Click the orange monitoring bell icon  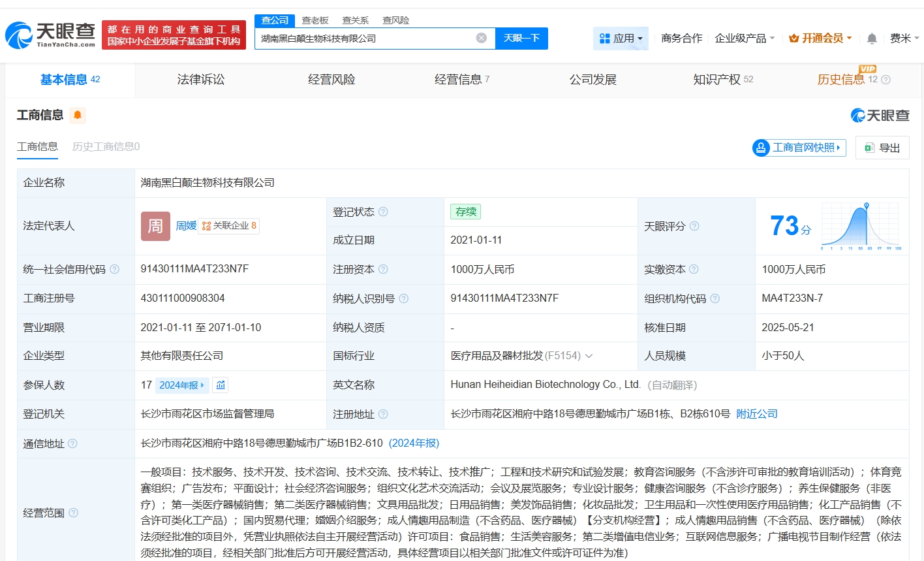(x=78, y=116)
